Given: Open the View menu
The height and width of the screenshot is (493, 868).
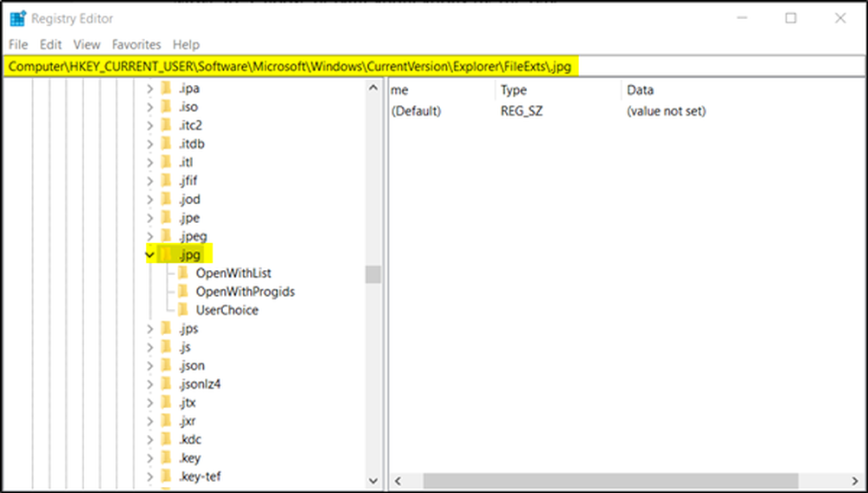Looking at the screenshot, I should (87, 45).
